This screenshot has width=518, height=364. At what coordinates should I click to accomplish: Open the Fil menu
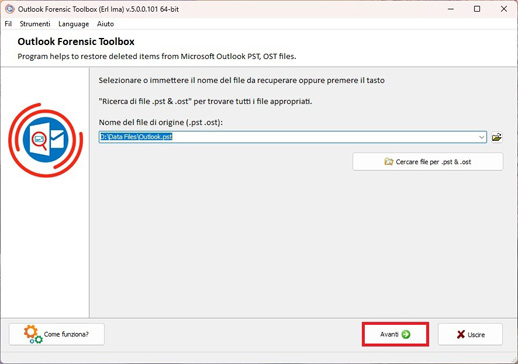point(8,24)
